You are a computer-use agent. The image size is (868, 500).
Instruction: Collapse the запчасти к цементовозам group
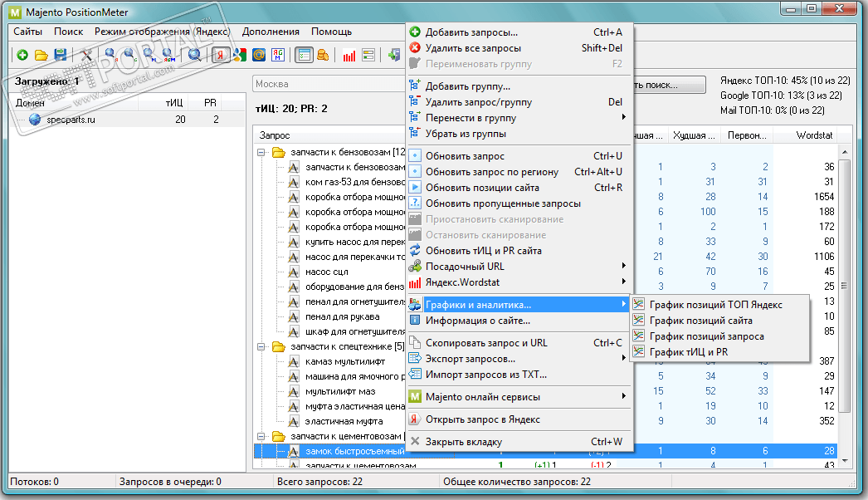[x=261, y=436]
